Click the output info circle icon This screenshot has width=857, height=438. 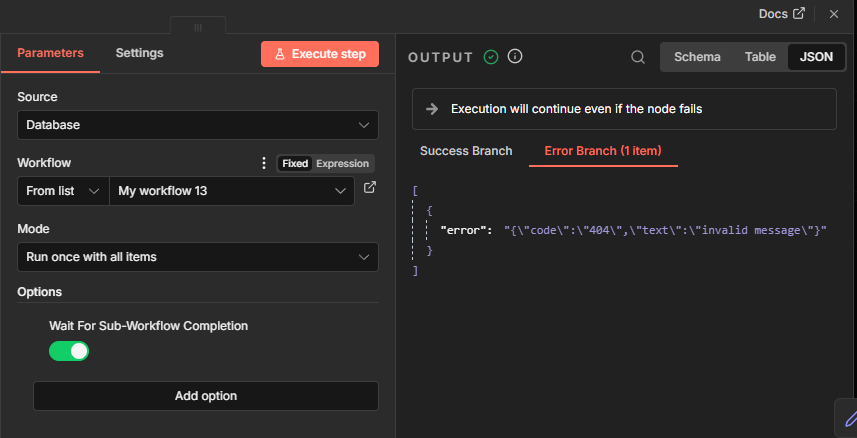pos(515,57)
